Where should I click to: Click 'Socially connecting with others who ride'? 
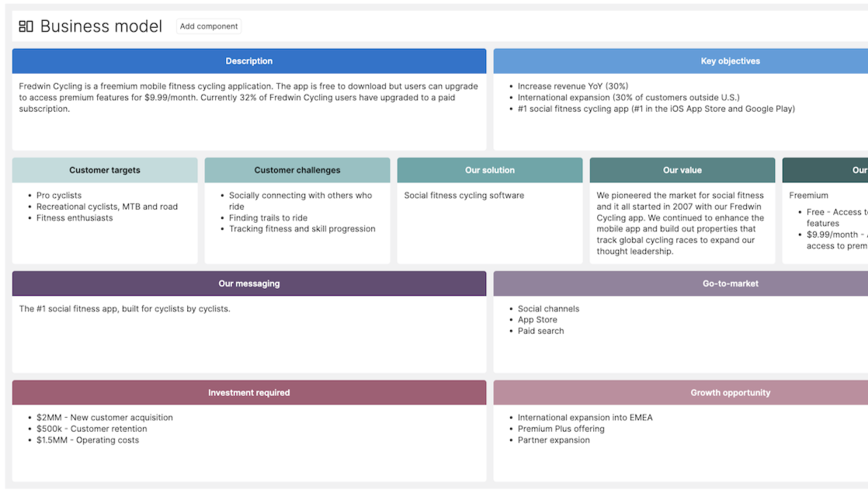click(300, 201)
